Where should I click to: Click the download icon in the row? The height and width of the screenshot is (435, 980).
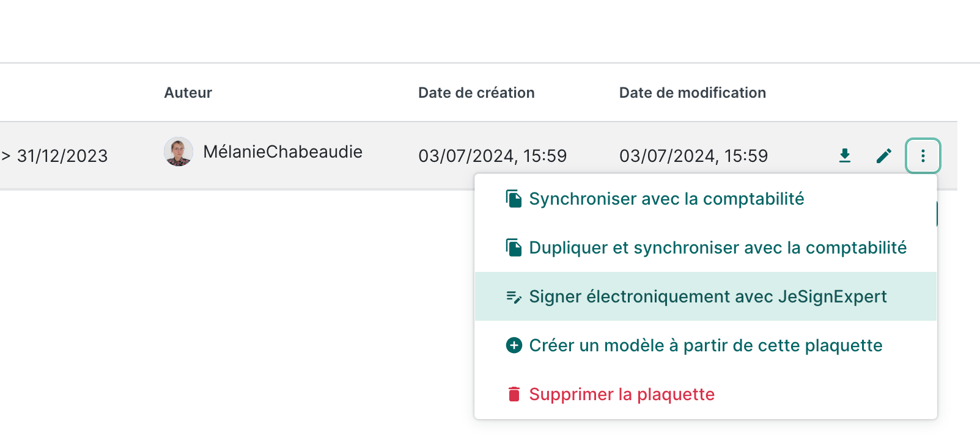click(845, 156)
